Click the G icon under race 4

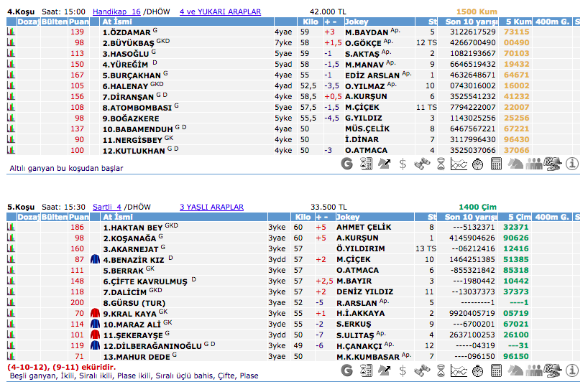click(x=347, y=164)
